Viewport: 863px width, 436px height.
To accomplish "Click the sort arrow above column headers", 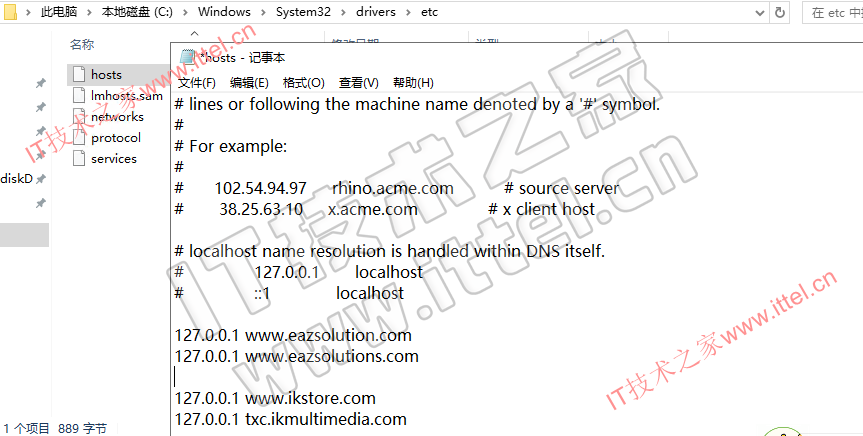I will pyautogui.click(x=195, y=34).
